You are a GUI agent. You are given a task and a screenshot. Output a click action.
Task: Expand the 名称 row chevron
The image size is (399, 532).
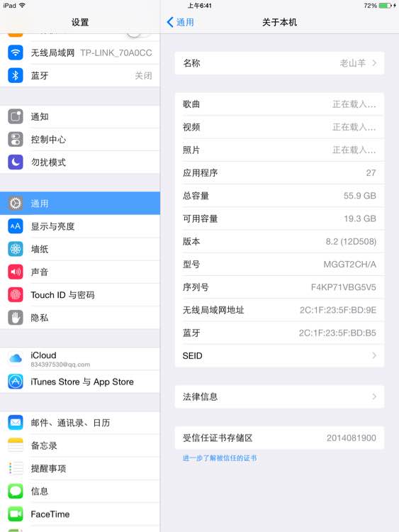tap(374, 62)
